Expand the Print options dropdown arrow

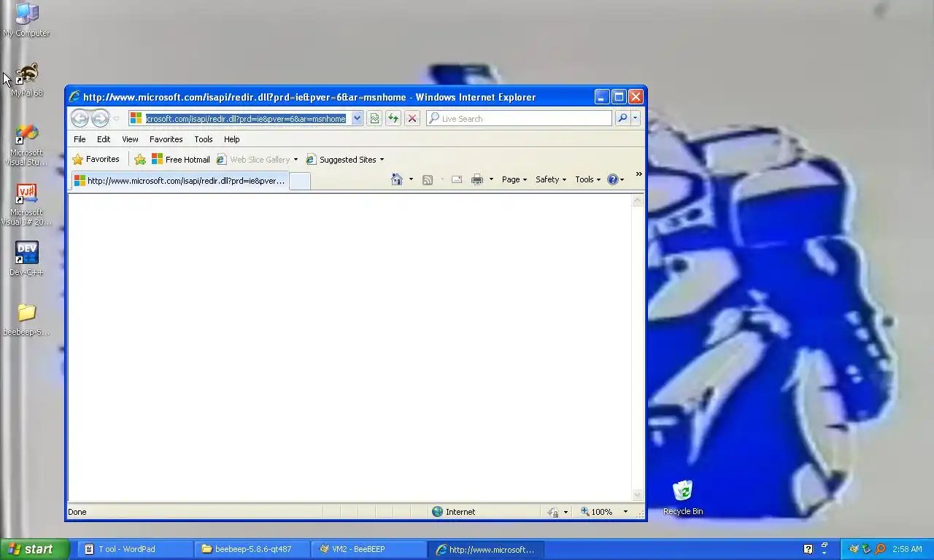(x=491, y=179)
